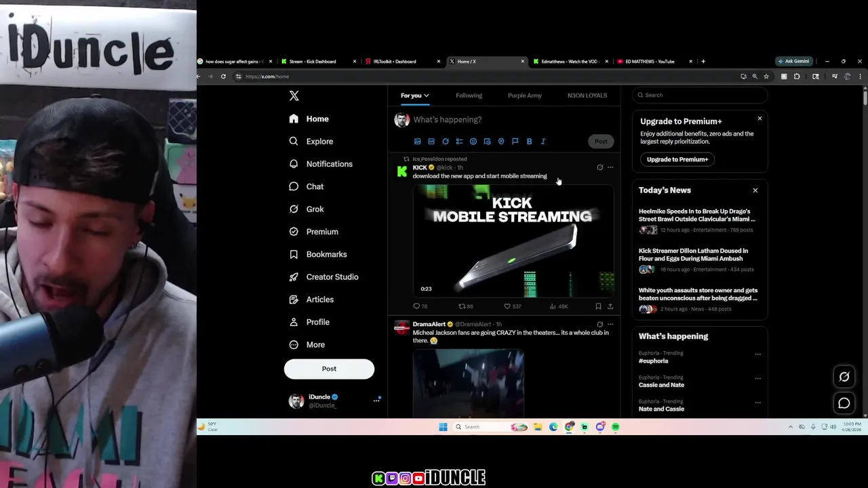Like the KICK post
This screenshot has height=488, width=868.
pyautogui.click(x=512, y=306)
